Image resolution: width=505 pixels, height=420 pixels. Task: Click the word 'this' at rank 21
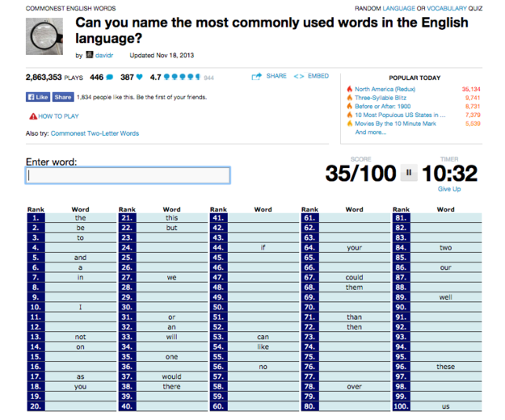click(171, 218)
